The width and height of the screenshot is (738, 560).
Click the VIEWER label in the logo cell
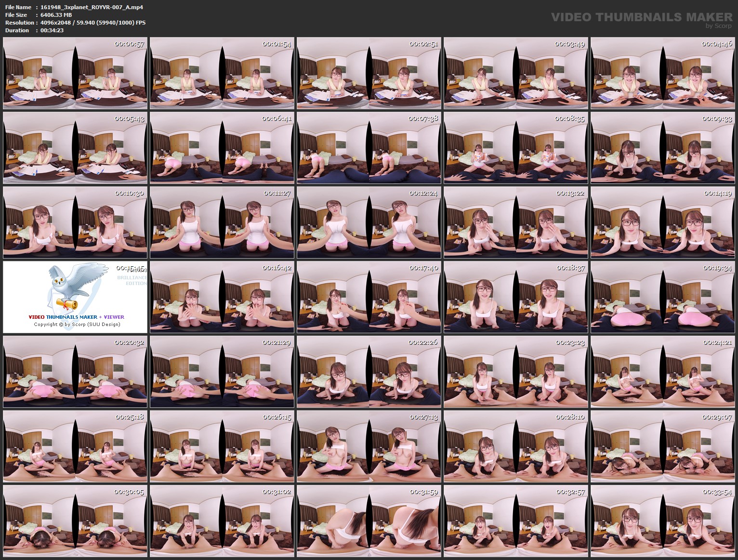[115, 317]
